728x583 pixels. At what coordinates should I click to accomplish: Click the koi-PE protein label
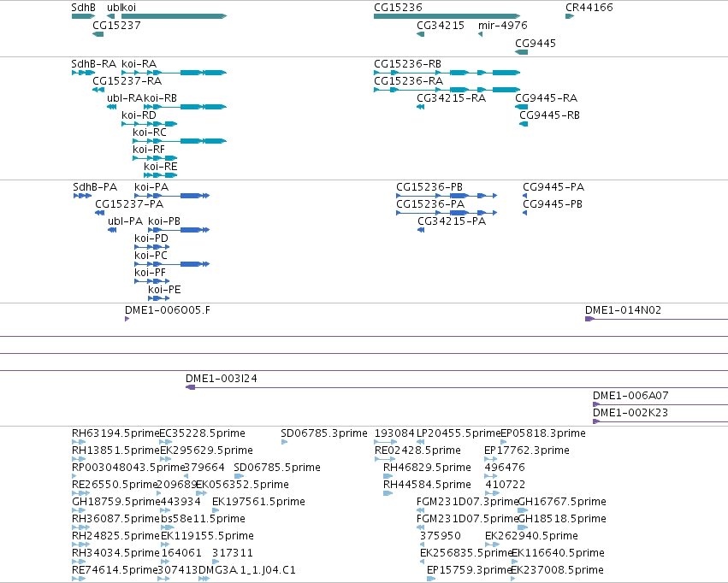point(164,291)
